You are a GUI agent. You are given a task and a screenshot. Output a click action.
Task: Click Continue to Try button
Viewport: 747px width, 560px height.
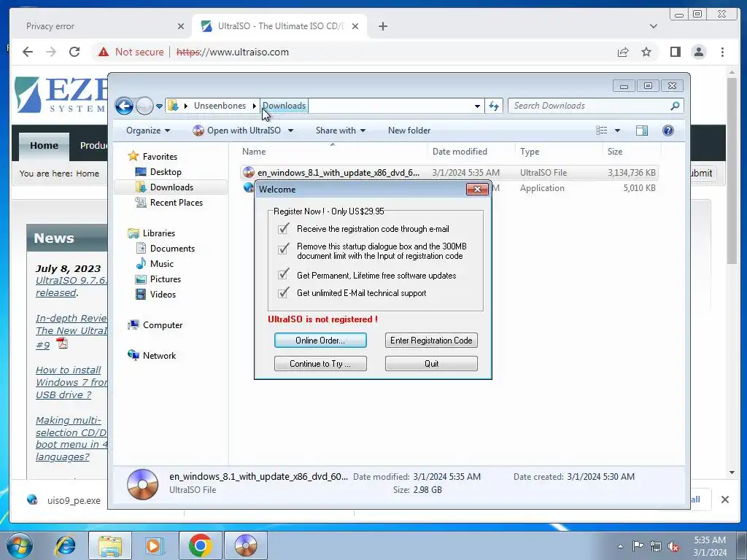point(320,364)
